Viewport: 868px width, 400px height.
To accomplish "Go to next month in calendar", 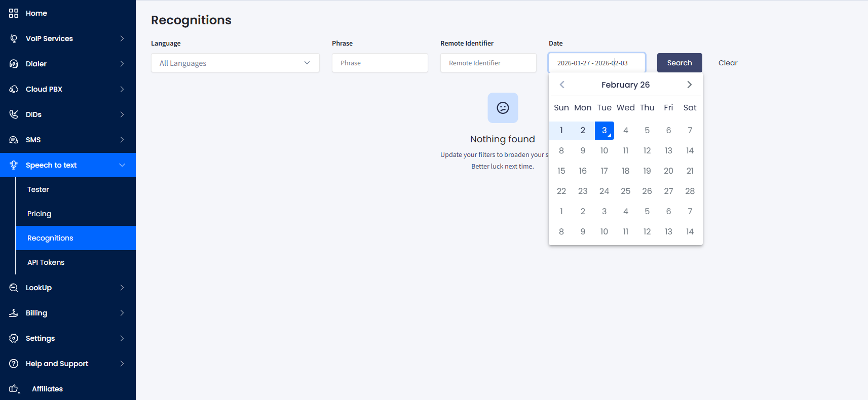I will [689, 85].
